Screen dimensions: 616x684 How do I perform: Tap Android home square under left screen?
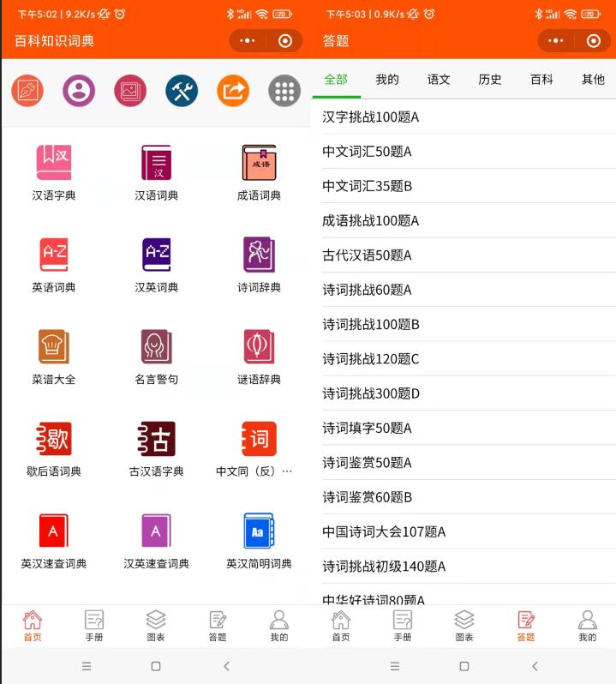156,666
